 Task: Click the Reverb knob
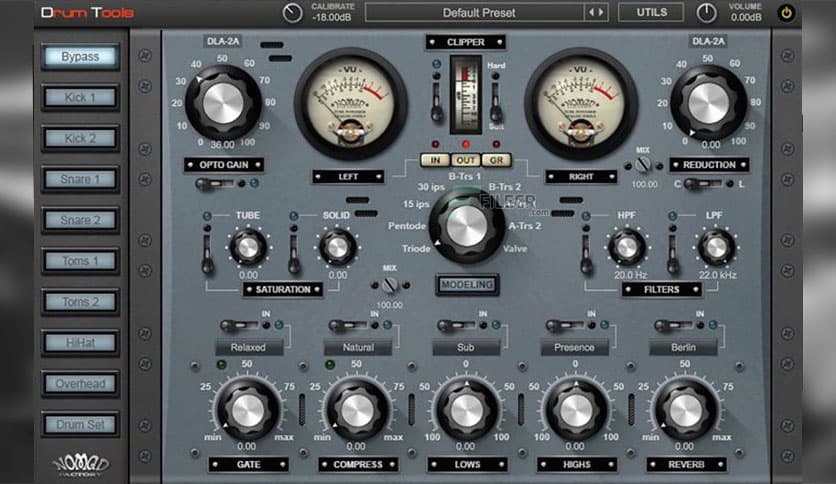(x=686, y=410)
